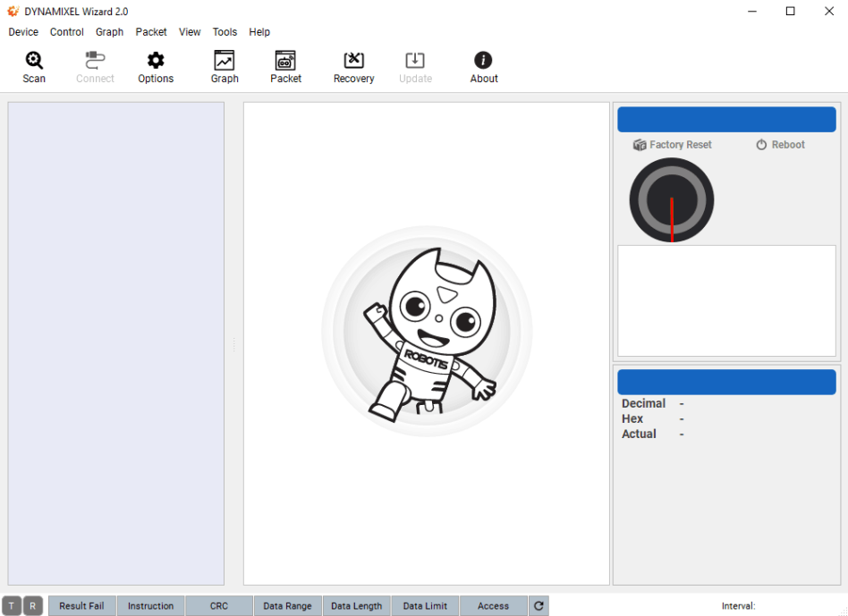This screenshot has height=616, width=848.
Task: Expand the View menu
Action: tap(190, 32)
